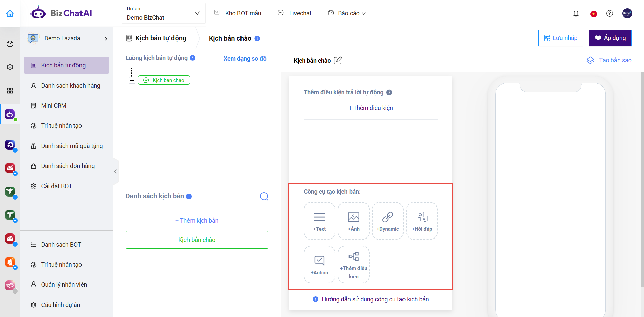Add a +Text block
The image size is (644, 317).
click(319, 221)
